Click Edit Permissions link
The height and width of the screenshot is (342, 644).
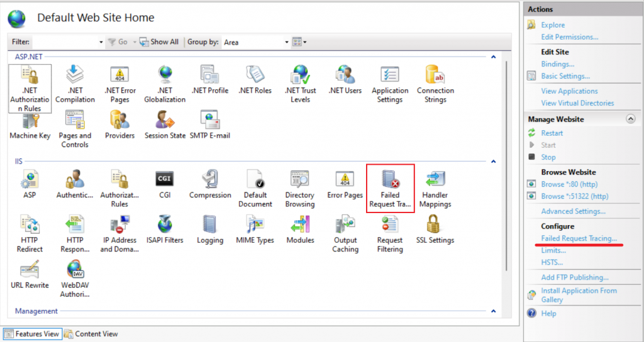click(570, 37)
